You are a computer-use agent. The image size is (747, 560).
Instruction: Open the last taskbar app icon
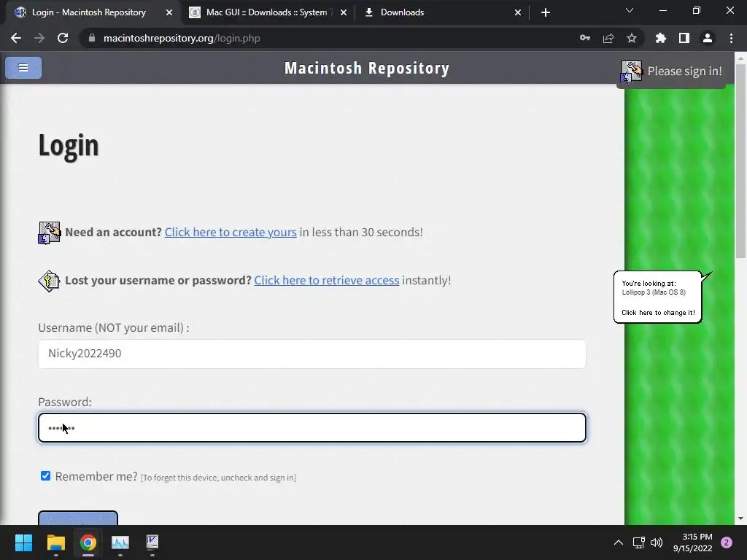152,542
